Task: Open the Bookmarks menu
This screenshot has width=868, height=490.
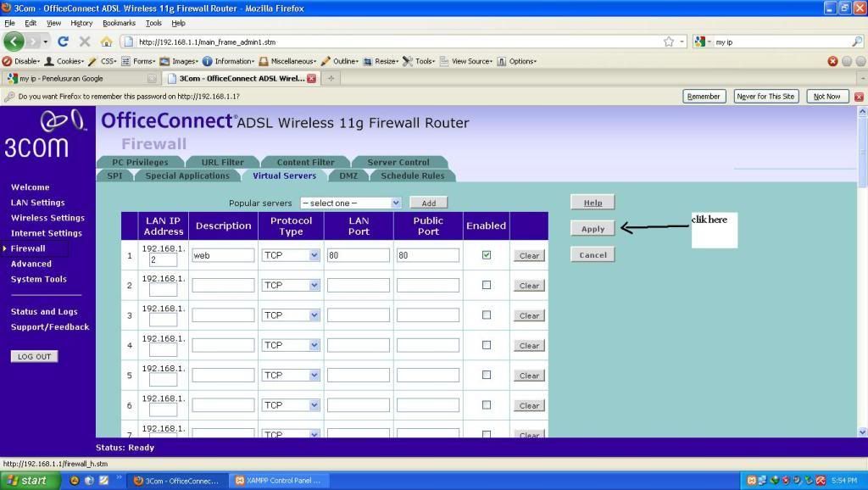Action: pyautogui.click(x=119, y=23)
